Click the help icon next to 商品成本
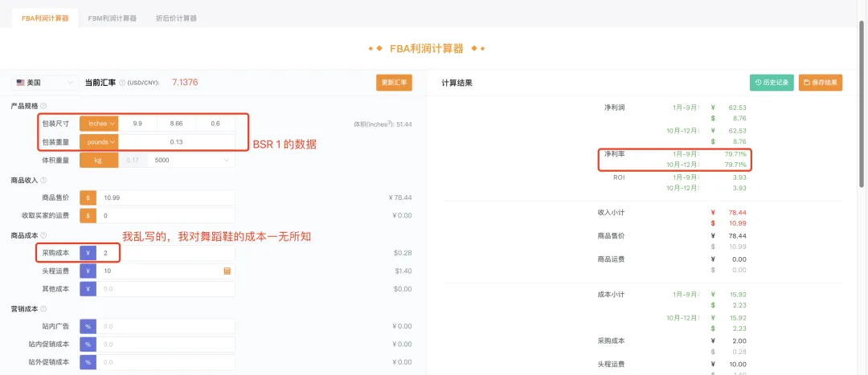 point(43,235)
